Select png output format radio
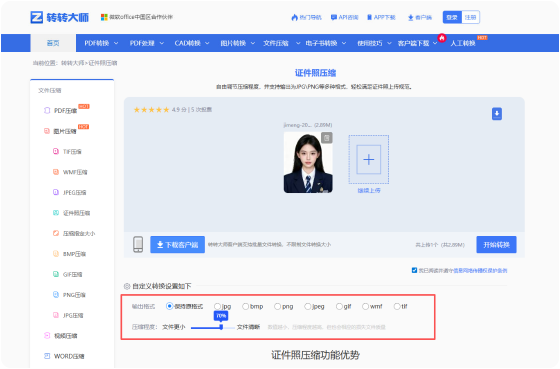Viewport: 560px width, 369px height. click(278, 306)
